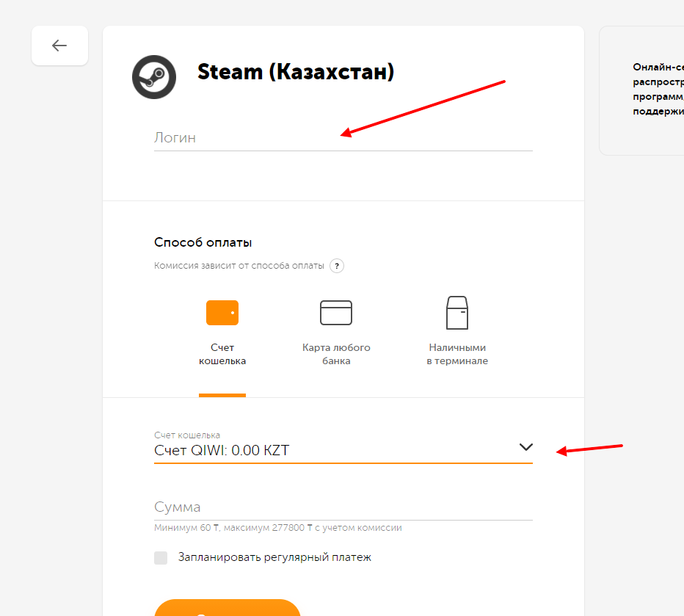
Task: Focus the Сумма amount field
Action: coord(343,507)
